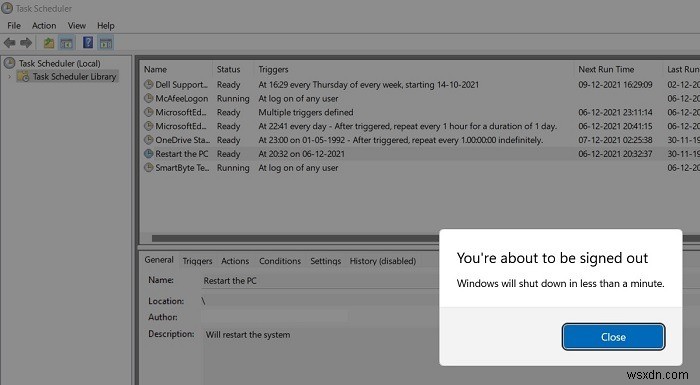Viewport: 700px width, 385px height.
Task: Click the Location value backslash
Action: pyautogui.click(x=203, y=301)
